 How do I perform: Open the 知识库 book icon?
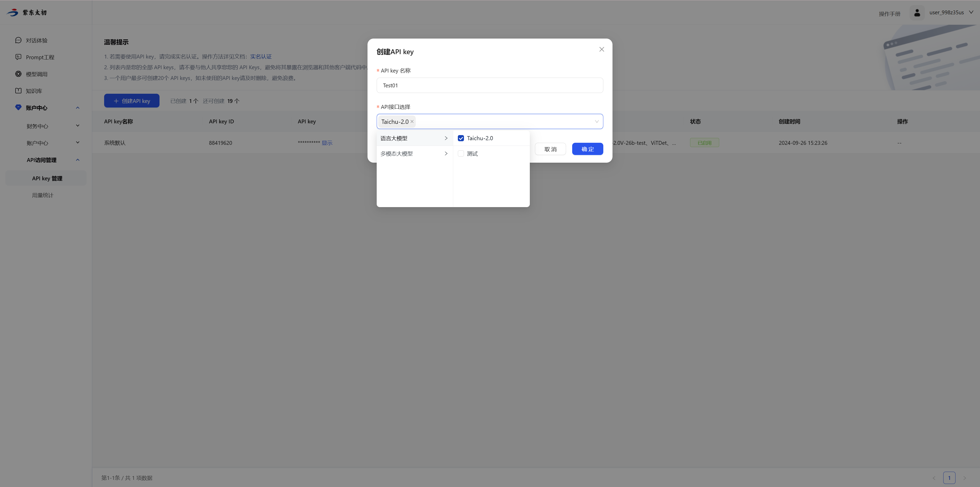tap(18, 91)
